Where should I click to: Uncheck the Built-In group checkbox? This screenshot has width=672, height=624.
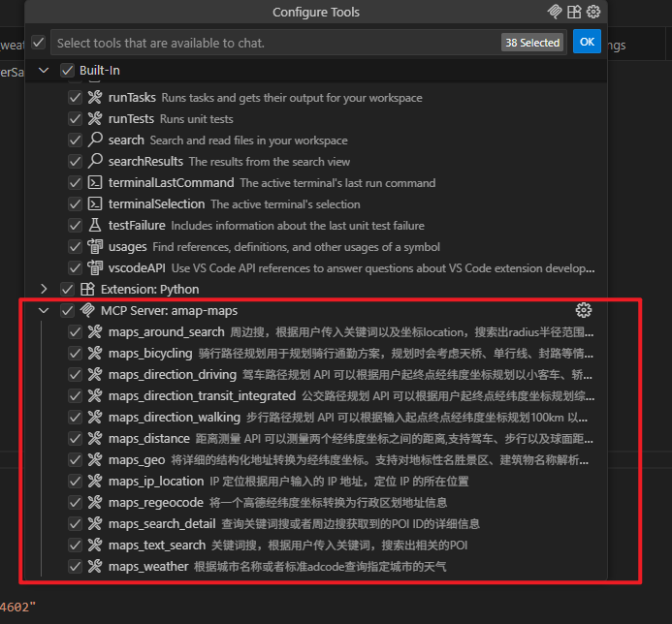[x=67, y=70]
